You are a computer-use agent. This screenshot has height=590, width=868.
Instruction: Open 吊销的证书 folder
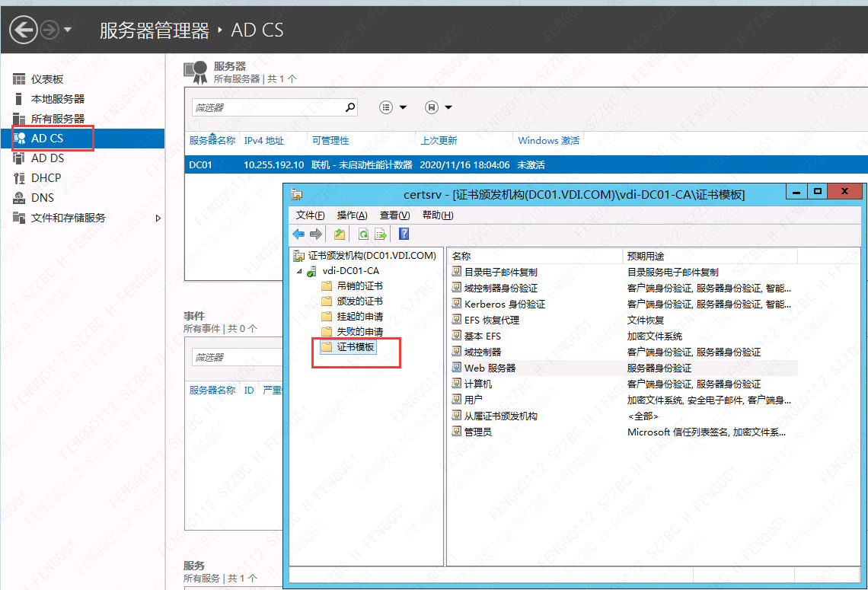pos(360,286)
